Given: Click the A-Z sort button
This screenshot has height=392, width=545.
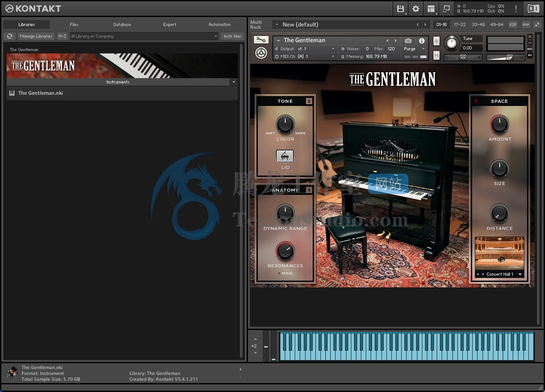Looking at the screenshot, I should point(62,36).
